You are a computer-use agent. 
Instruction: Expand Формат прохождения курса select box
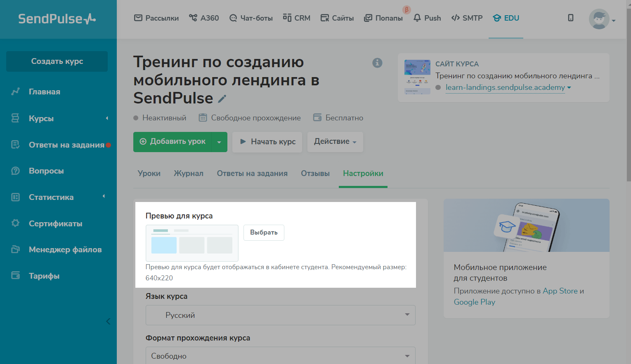pyautogui.click(x=280, y=356)
